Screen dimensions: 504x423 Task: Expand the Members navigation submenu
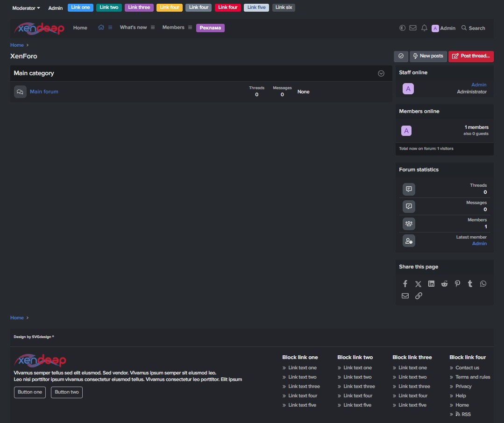[190, 28]
